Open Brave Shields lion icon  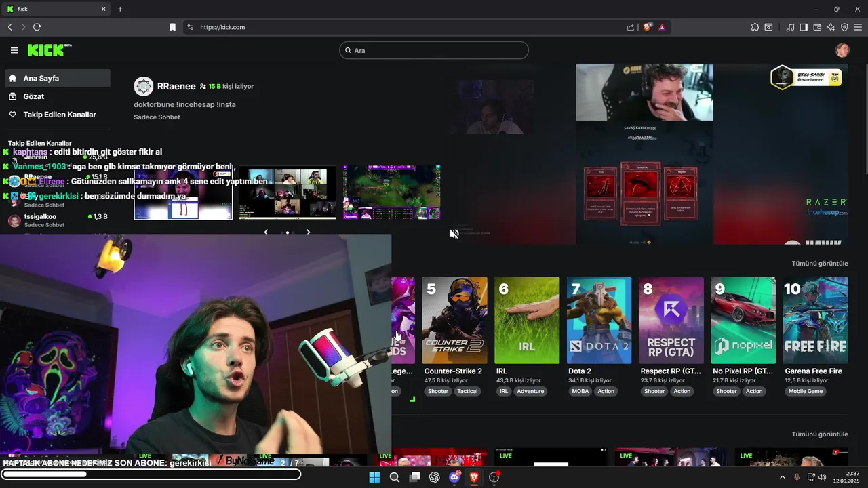pyautogui.click(x=648, y=27)
